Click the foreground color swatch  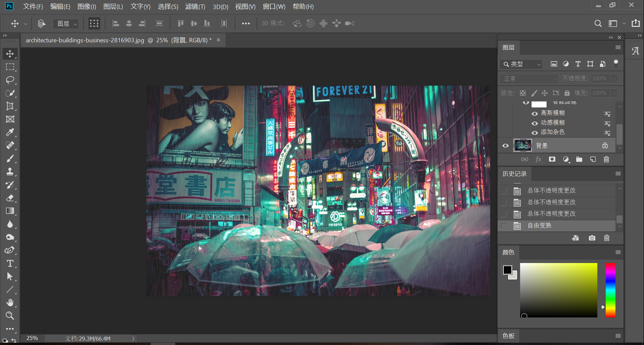[507, 270]
